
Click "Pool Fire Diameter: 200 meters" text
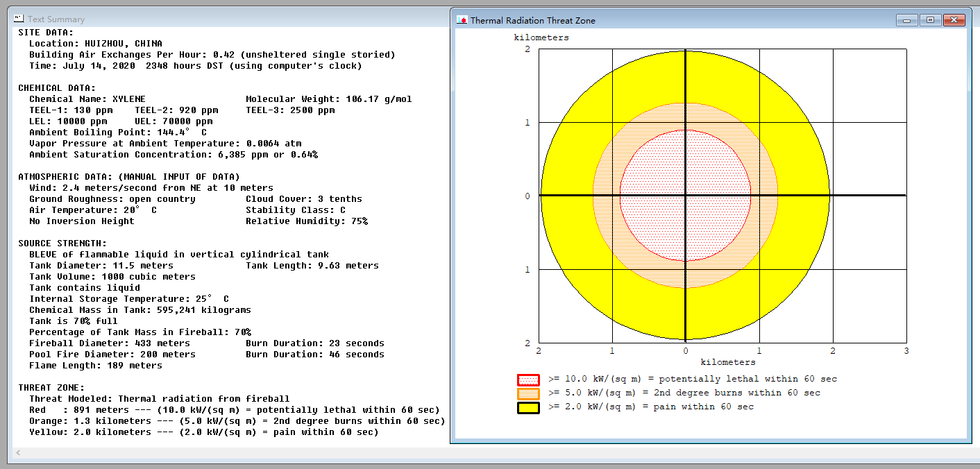pyautogui.click(x=112, y=355)
